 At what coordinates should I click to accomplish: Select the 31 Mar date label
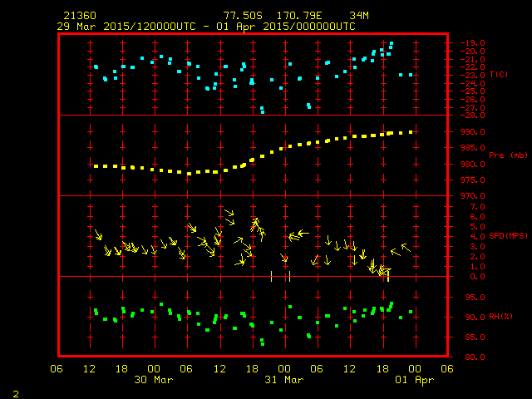click(x=283, y=380)
